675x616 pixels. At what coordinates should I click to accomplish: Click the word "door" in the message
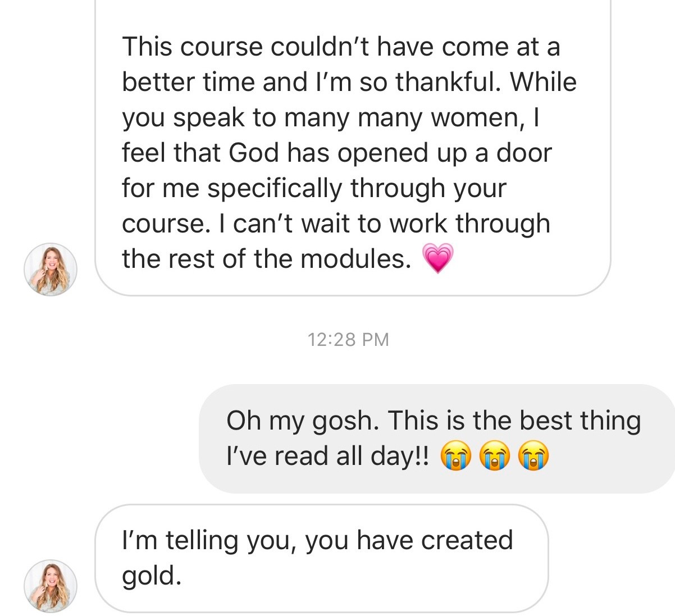524,153
